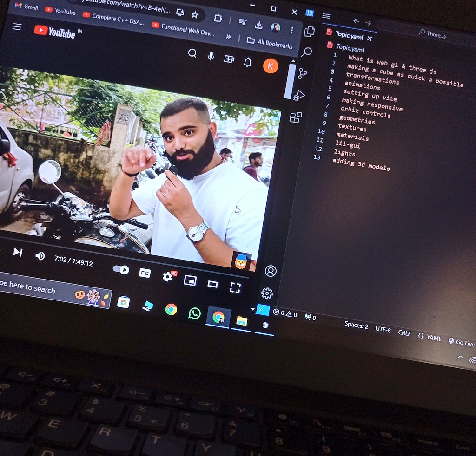
Task: Open the VS Code Explorer files icon
Action: pyautogui.click(x=309, y=32)
